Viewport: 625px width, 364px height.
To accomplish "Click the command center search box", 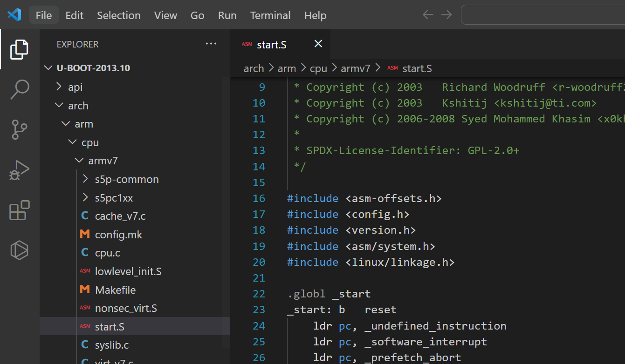I will [543, 15].
